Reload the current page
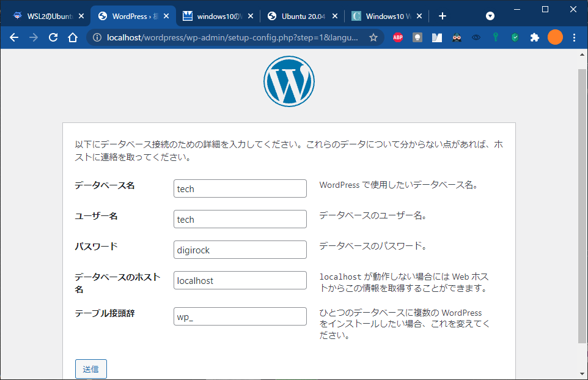588x380 pixels. point(53,37)
